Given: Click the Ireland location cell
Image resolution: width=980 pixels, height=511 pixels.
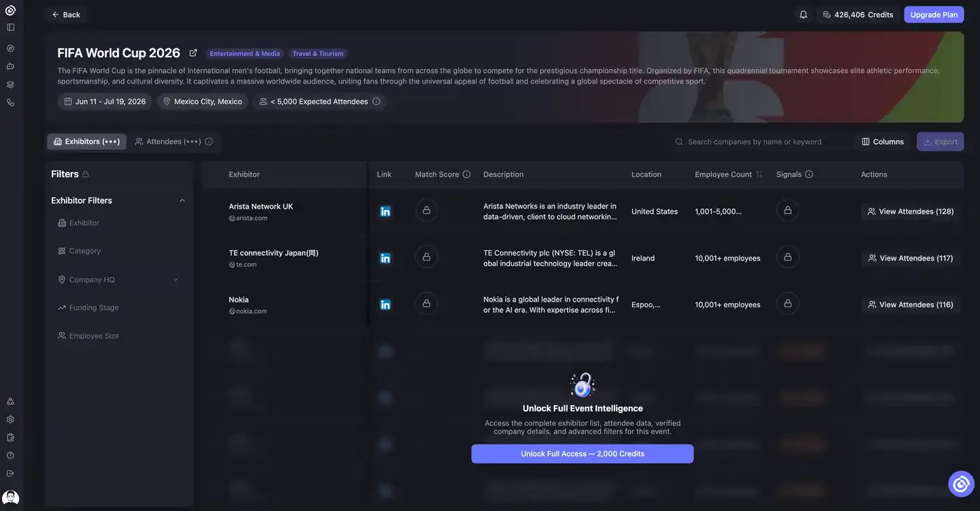Looking at the screenshot, I should [x=643, y=258].
